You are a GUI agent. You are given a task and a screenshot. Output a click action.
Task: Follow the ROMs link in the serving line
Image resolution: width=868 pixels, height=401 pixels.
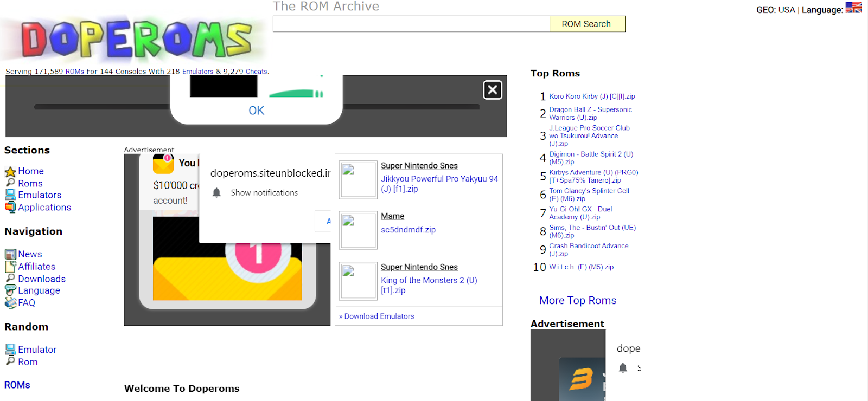(75, 72)
